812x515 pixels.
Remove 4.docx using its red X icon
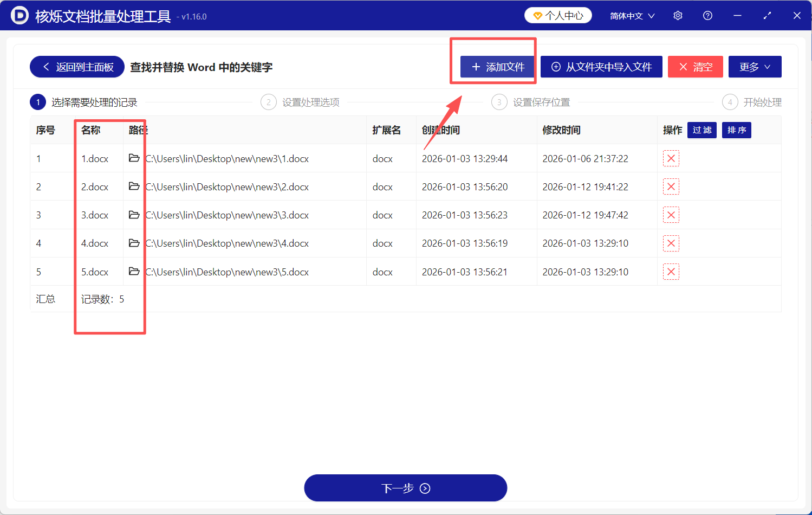[671, 243]
